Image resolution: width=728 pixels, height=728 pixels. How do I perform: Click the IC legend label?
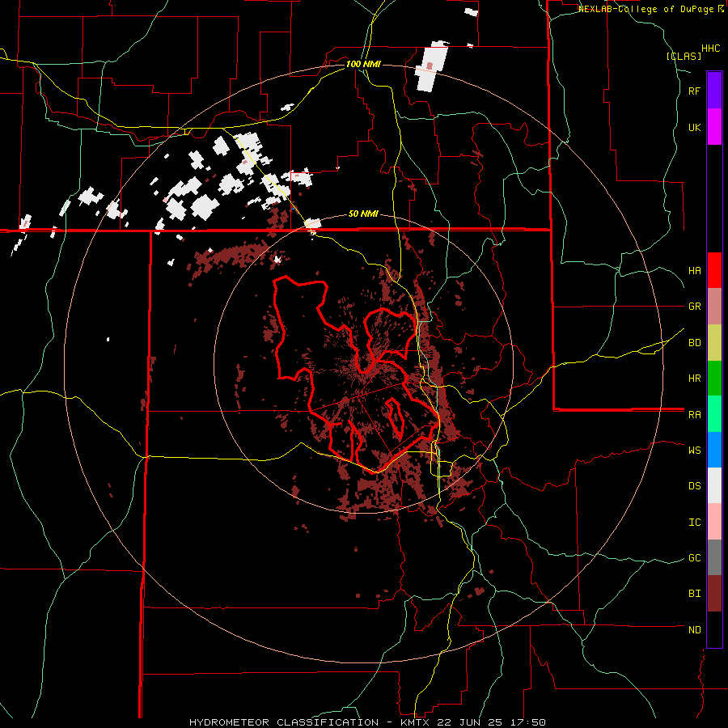tap(695, 523)
